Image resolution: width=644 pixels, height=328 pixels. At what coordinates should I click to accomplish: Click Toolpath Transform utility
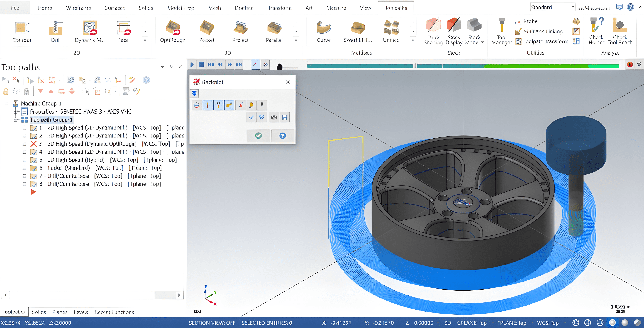click(x=542, y=41)
